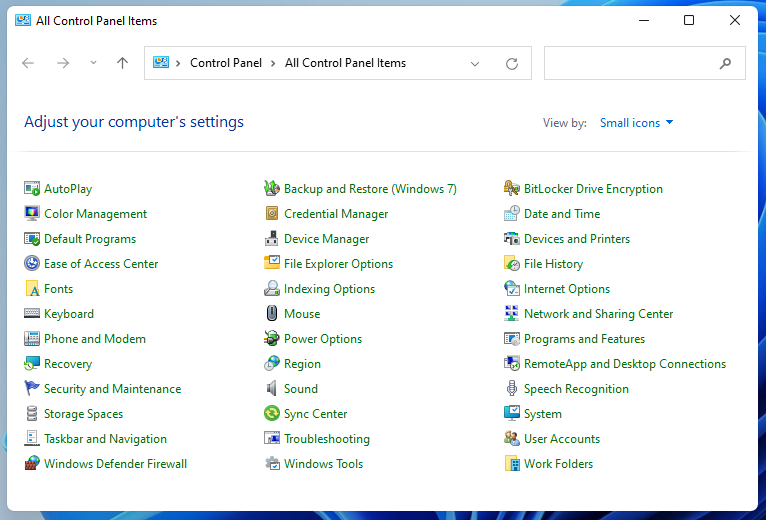This screenshot has width=766, height=520.
Task: Click the All Control Panel Items breadcrumb
Action: pos(345,63)
